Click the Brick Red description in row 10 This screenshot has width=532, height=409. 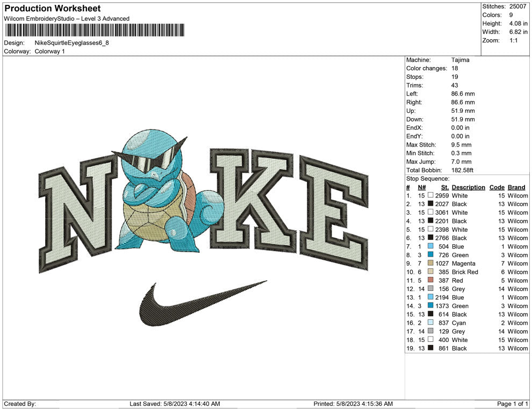pos(465,272)
